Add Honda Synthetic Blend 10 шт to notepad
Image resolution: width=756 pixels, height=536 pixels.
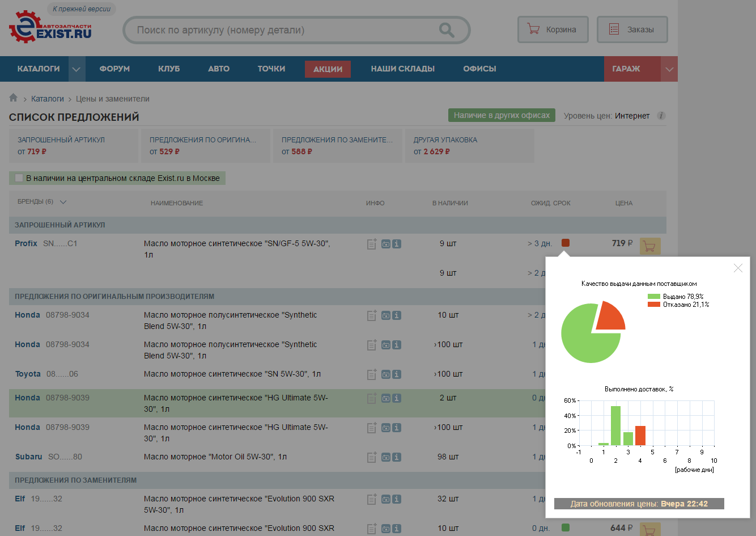click(x=372, y=315)
